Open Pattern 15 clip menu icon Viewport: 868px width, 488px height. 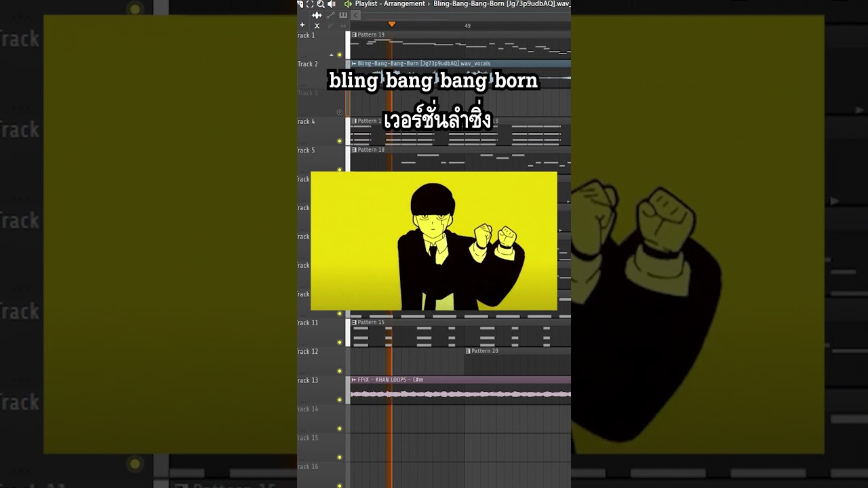(x=354, y=323)
